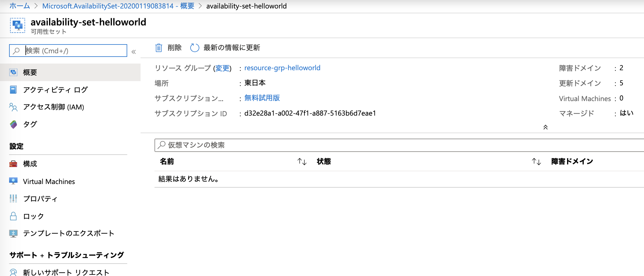Click the プロパティ bars icon

(x=13, y=199)
